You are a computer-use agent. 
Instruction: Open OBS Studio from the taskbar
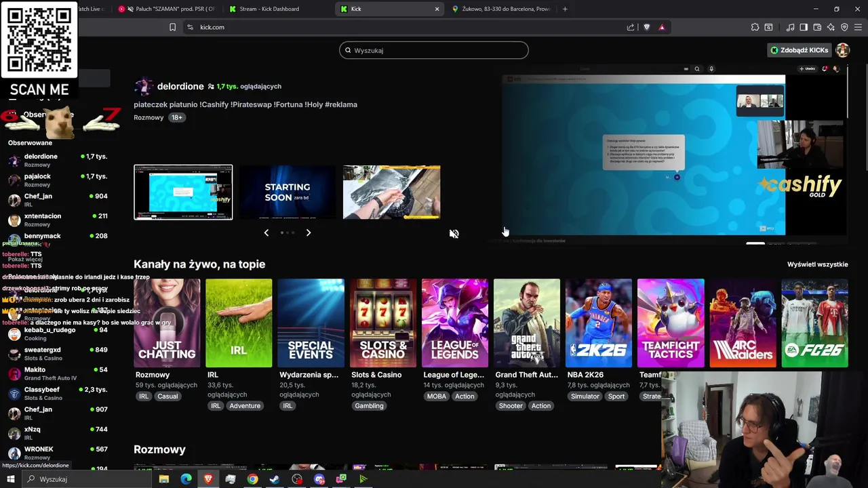click(x=297, y=479)
